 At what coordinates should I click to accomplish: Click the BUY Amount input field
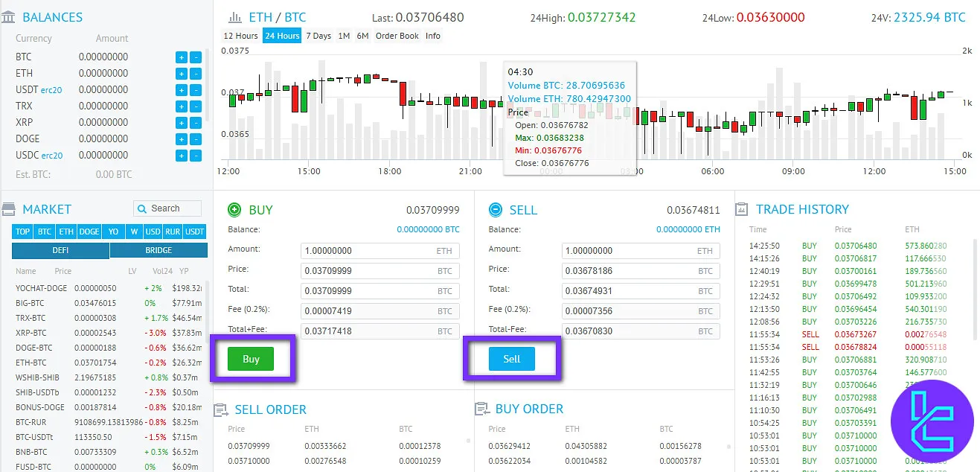(380, 251)
